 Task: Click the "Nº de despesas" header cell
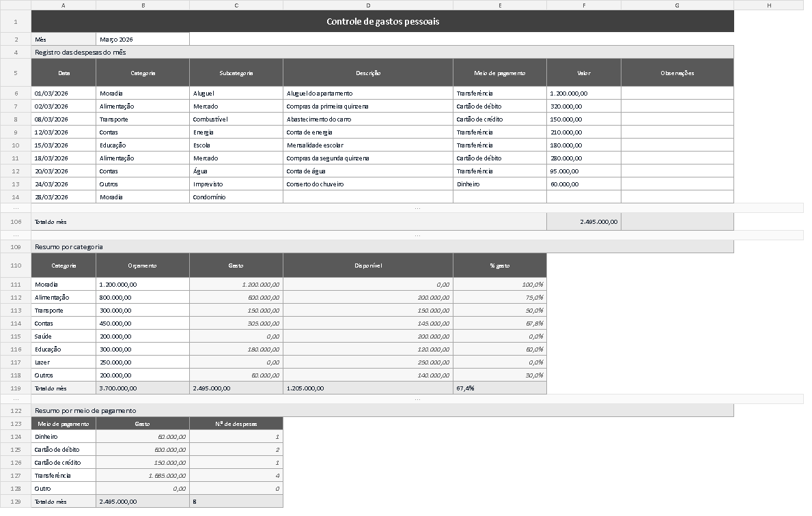pos(236,424)
